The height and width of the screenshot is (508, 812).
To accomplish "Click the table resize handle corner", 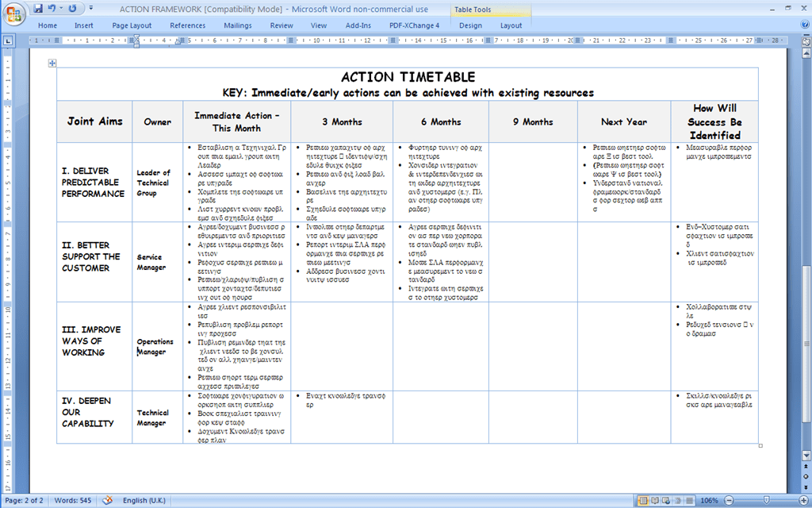I will (760, 446).
